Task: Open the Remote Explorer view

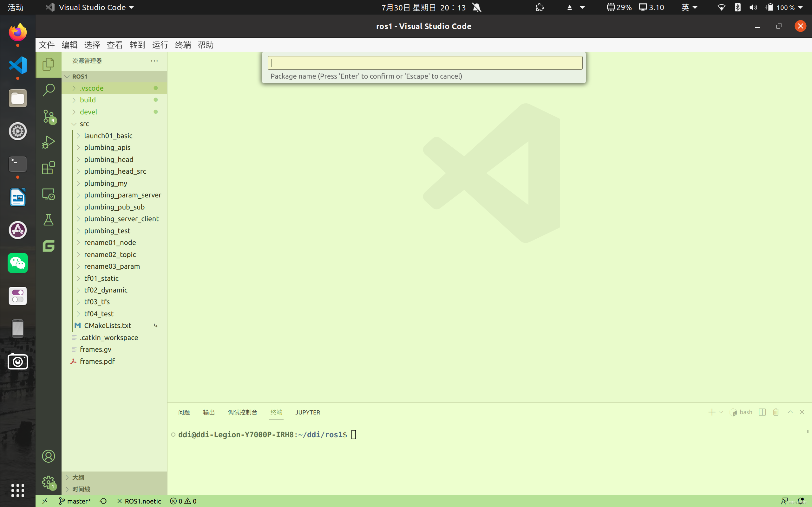Action: tap(48, 194)
